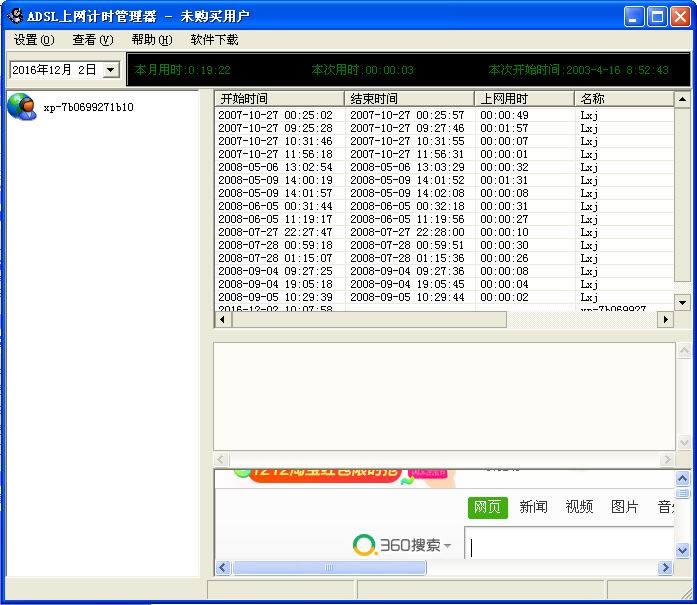Viewport: 697px width, 605px height.
Task: Minimize the ADSL上网计时管理器 window
Action: click(x=633, y=17)
